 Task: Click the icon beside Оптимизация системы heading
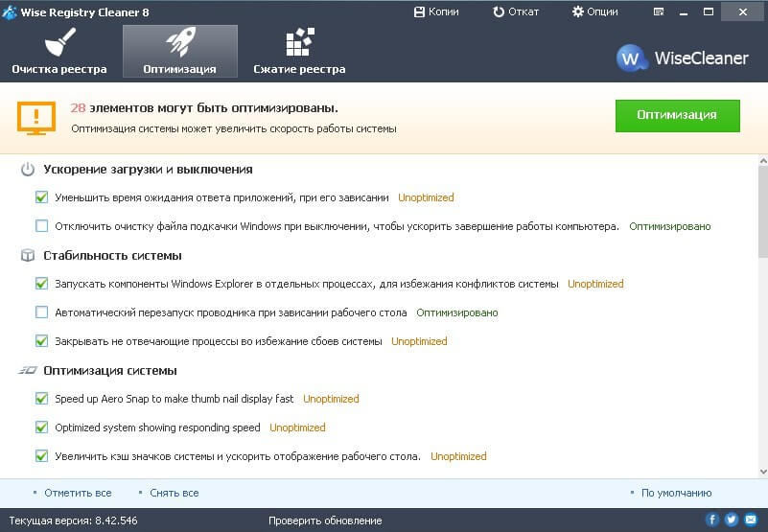pos(28,370)
